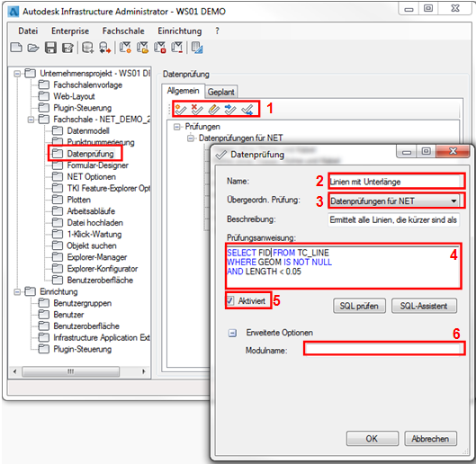Click the checkmark icon in Datenprüfung dialog title
The image size is (476, 464).
click(221, 155)
